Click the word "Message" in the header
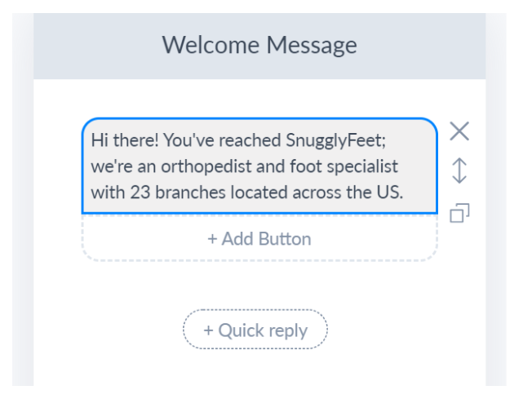 [x=312, y=45]
